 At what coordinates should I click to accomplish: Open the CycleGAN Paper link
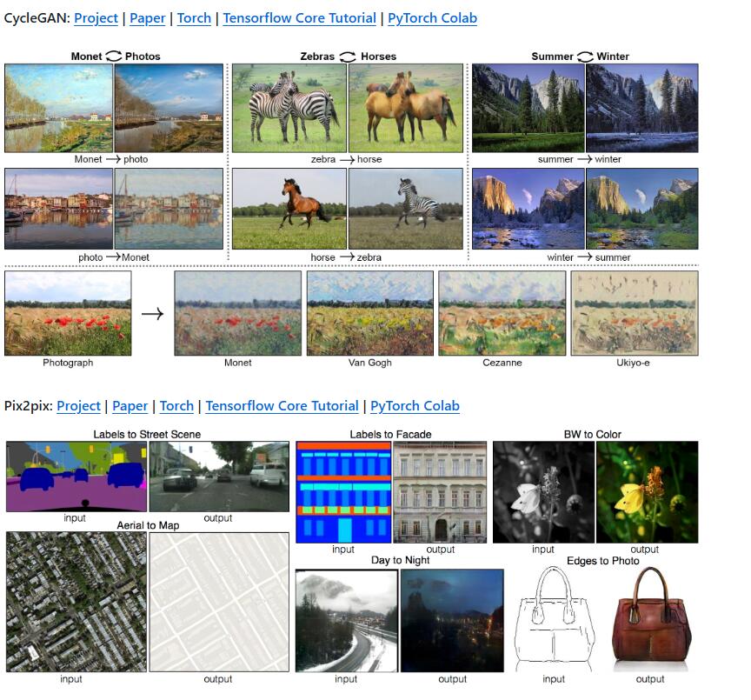point(148,18)
